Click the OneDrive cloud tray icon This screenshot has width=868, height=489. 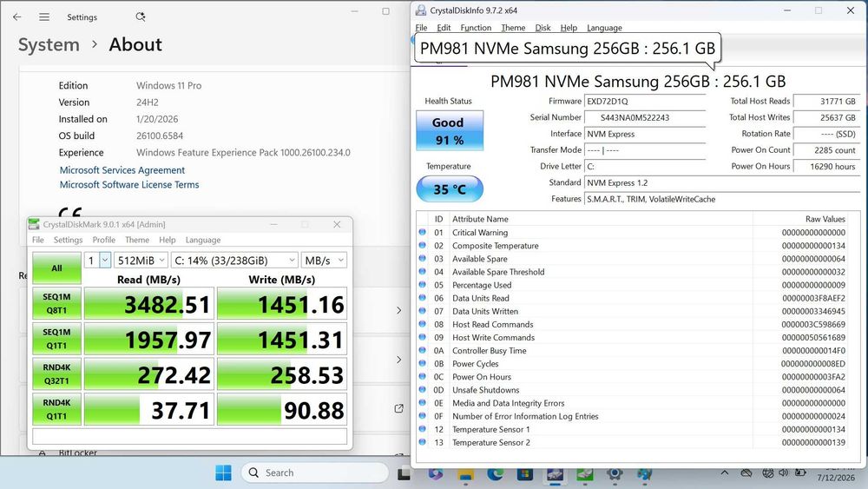(746, 473)
